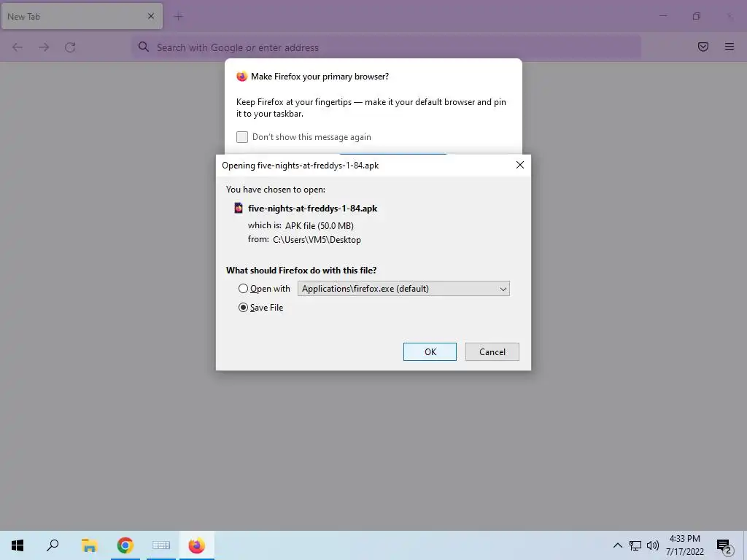Minimize the Firefox window
747x560 pixels.
(662, 16)
